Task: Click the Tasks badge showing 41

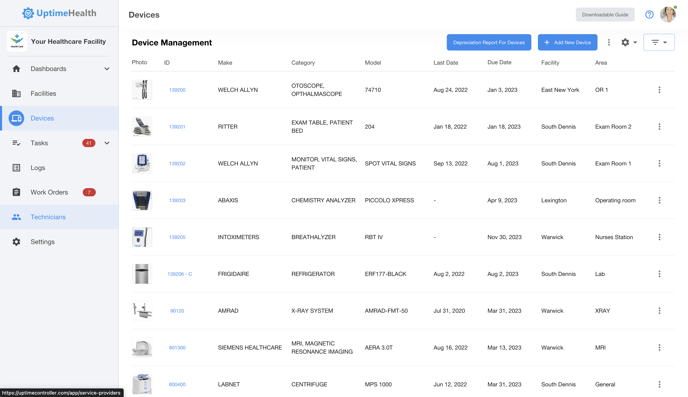Action: pos(89,143)
